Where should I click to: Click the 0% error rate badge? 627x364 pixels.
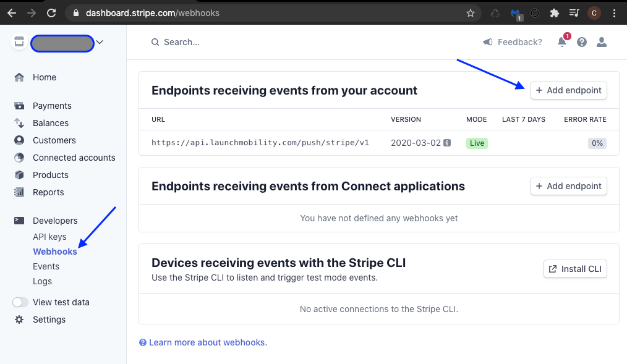pyautogui.click(x=597, y=143)
